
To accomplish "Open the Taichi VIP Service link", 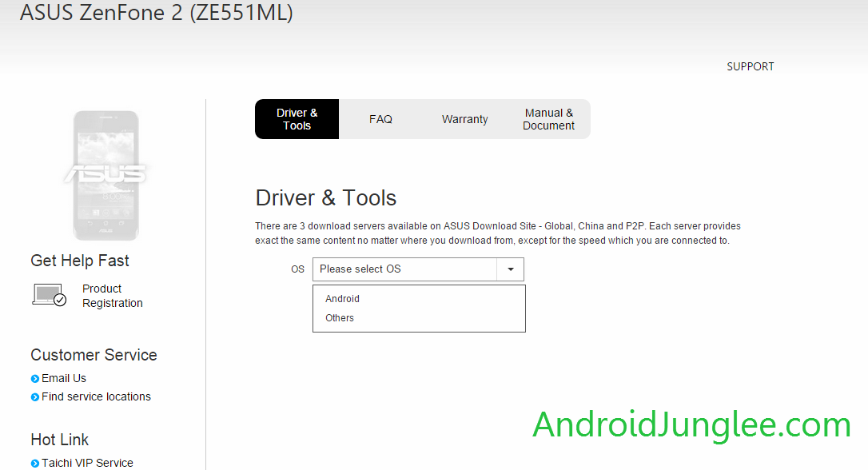I will (x=87, y=463).
